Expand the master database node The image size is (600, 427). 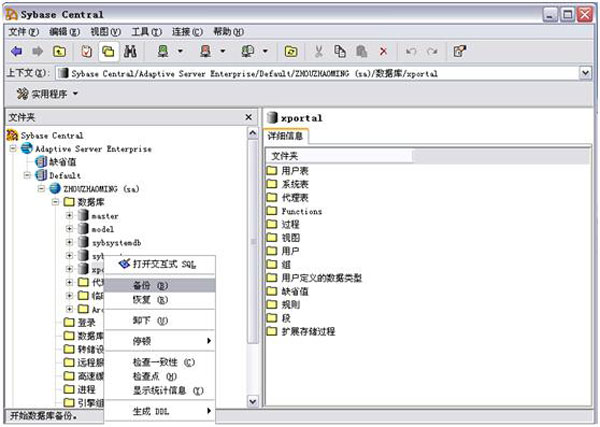[69, 215]
